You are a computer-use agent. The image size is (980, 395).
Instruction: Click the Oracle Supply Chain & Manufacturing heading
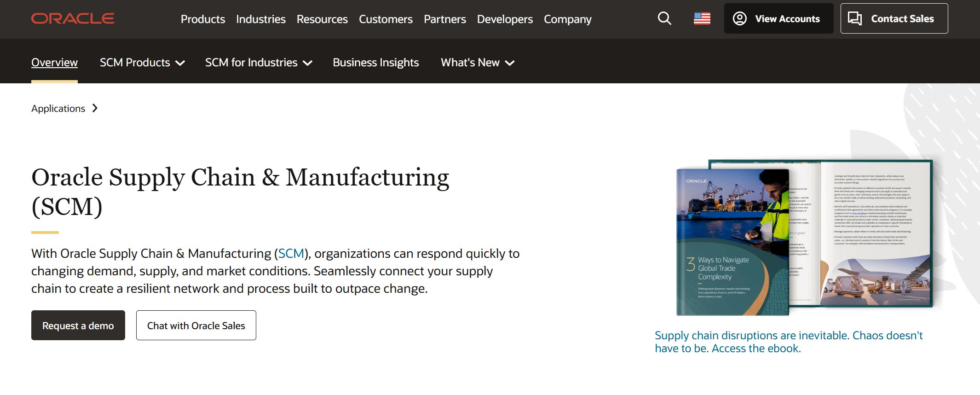240,192
